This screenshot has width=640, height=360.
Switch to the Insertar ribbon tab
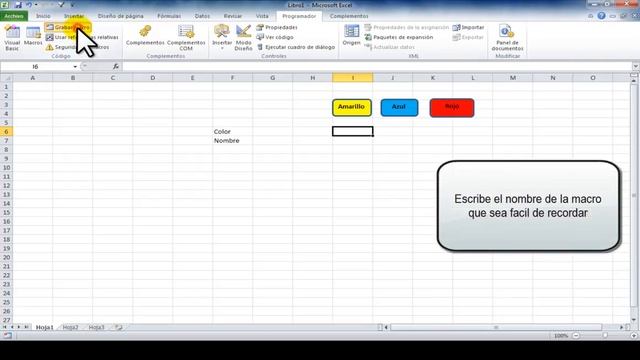pyautogui.click(x=74, y=16)
